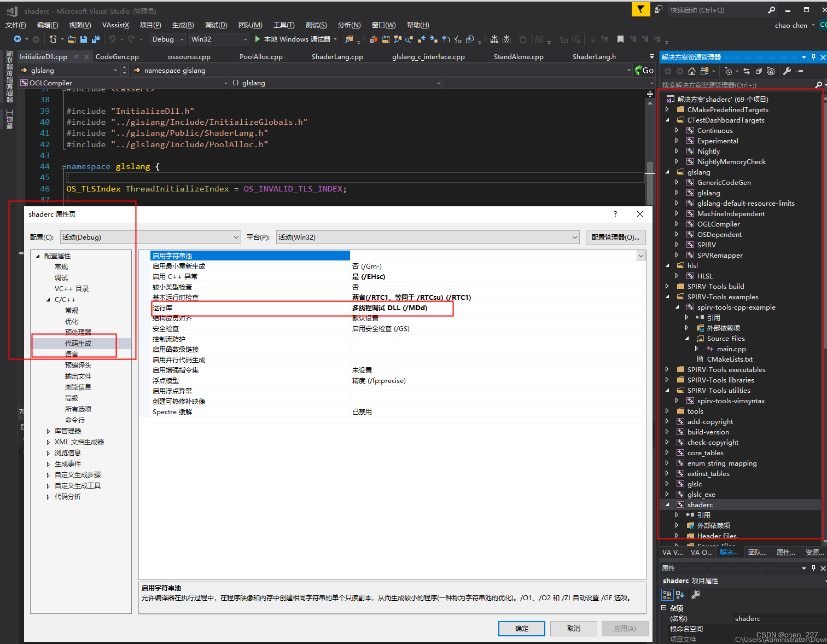Click the editor vertical scrollbar
This screenshot has width=827, height=644.
pos(650,148)
